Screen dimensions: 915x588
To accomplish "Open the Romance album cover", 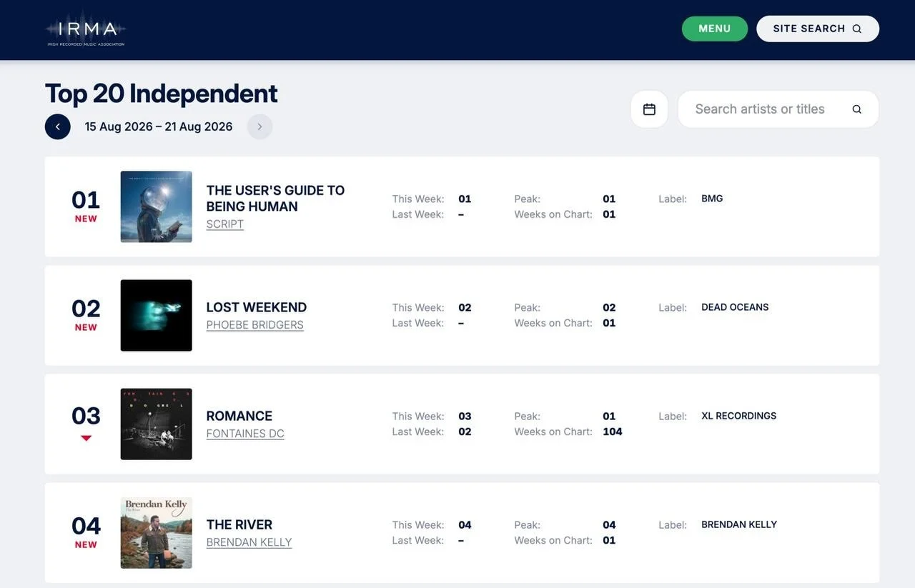I will (x=157, y=424).
